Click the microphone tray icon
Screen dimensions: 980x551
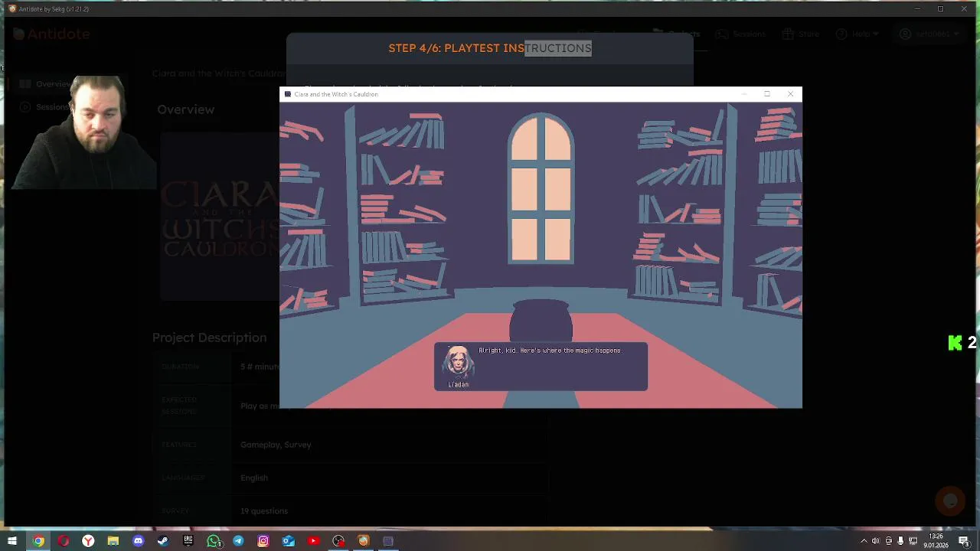click(900, 541)
